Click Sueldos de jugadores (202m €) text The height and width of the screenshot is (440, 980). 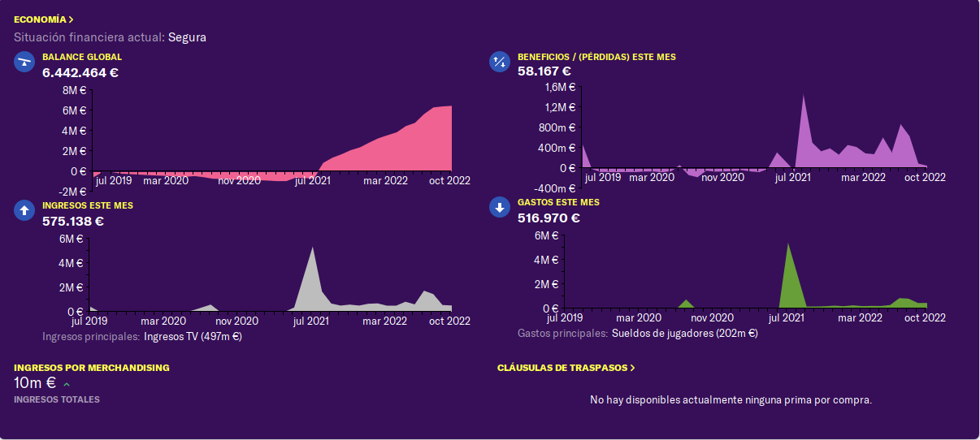coord(684,333)
